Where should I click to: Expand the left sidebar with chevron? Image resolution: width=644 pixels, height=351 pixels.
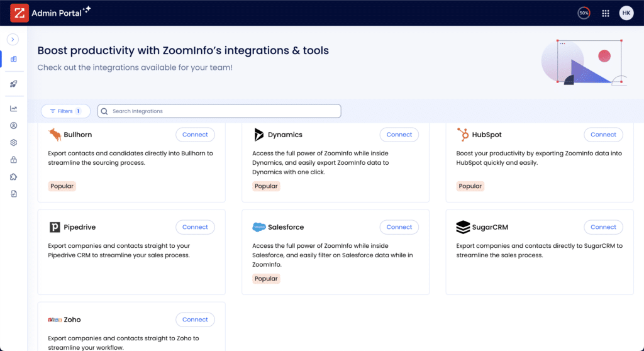(x=13, y=40)
